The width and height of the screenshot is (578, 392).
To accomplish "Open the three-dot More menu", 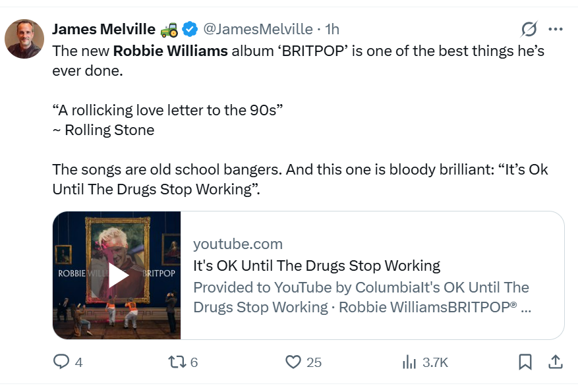I will (556, 30).
